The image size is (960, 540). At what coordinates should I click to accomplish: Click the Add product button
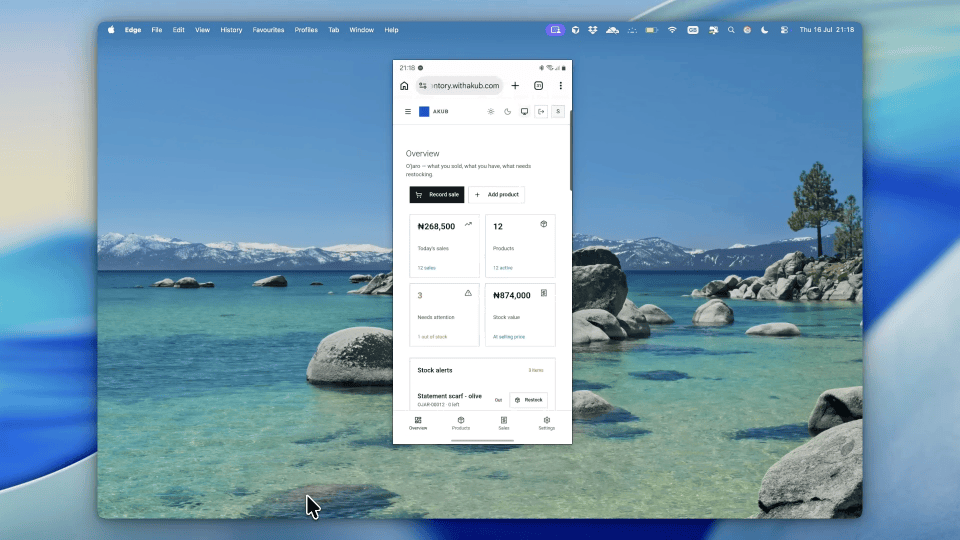(x=497, y=195)
